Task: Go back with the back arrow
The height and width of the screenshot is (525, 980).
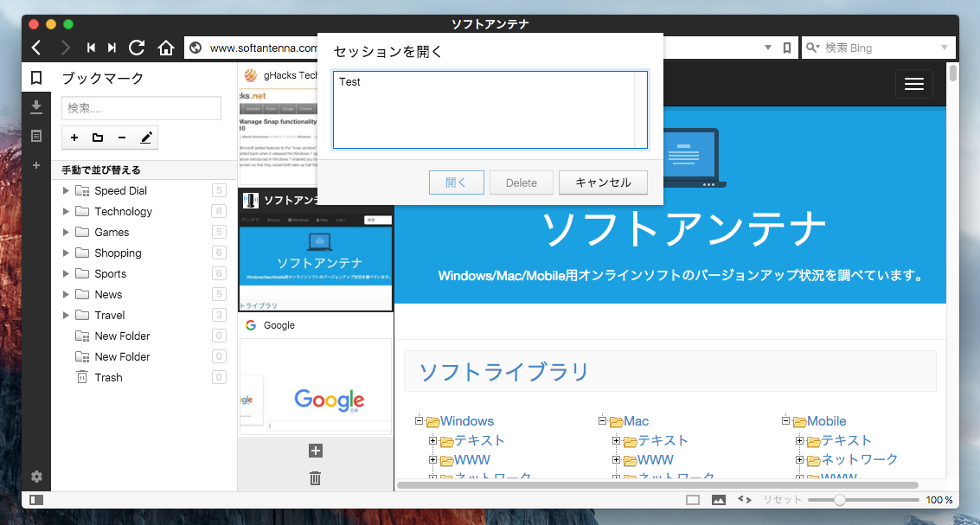Action: [36, 48]
